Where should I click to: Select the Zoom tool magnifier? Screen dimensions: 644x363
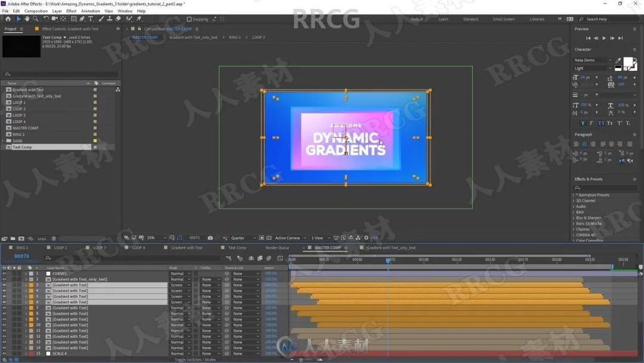(x=35, y=19)
